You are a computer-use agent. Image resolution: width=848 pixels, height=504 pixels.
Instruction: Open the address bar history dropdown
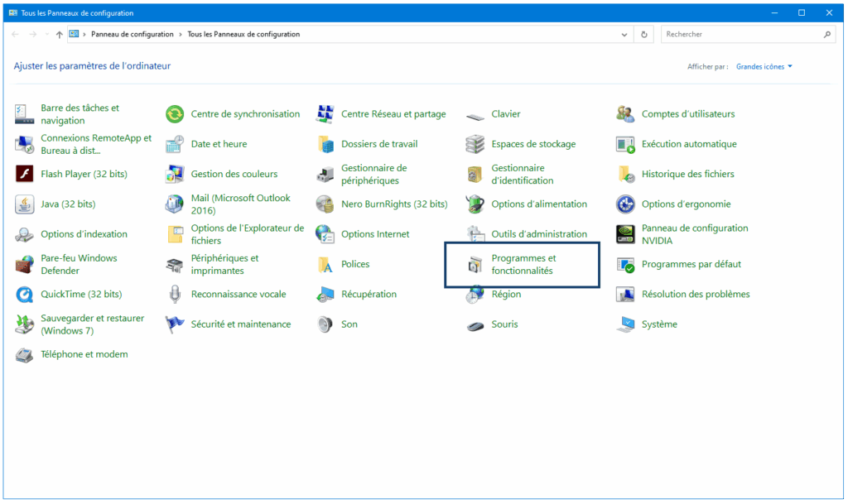coord(625,35)
